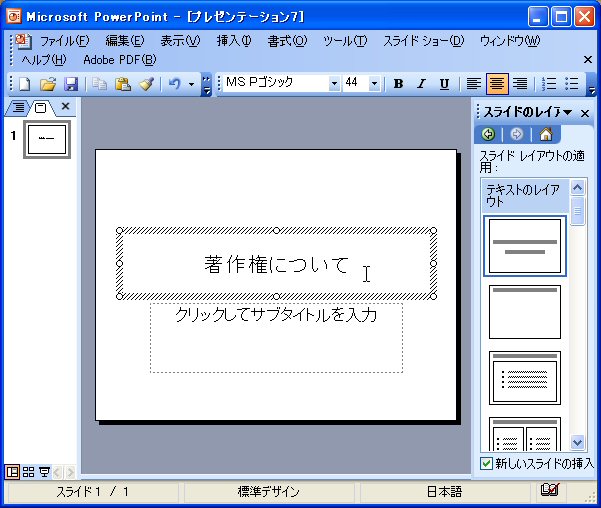Toggle underline formatting
601x508 pixels.
444,84
